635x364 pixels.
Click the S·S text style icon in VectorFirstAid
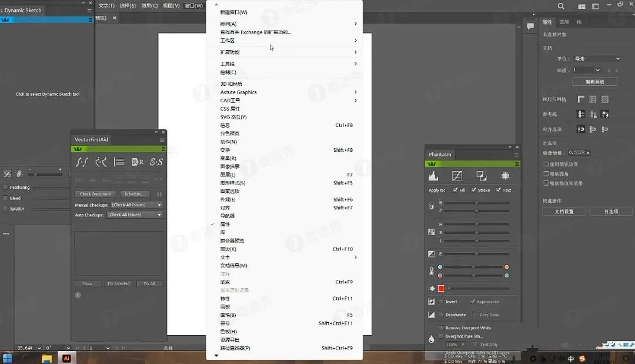pos(156,162)
